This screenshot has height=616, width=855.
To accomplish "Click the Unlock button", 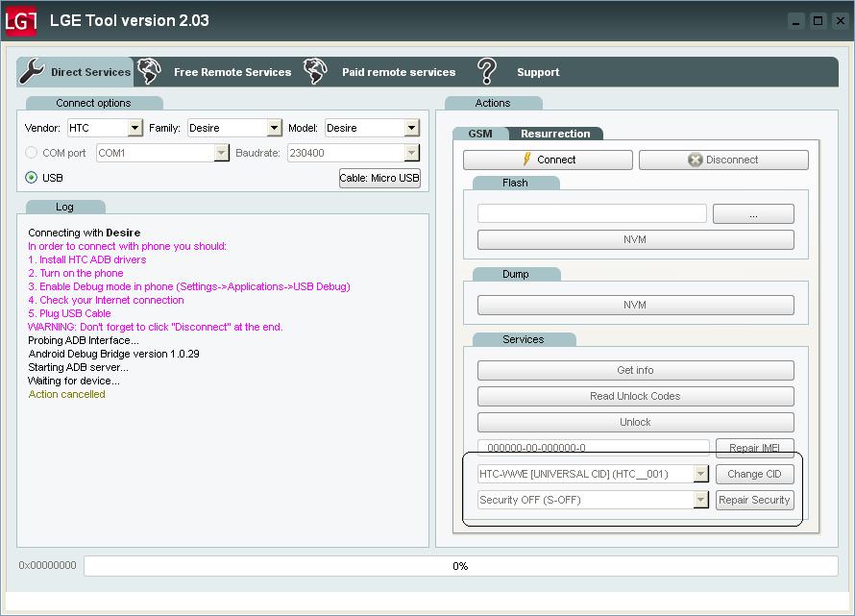I will (635, 422).
